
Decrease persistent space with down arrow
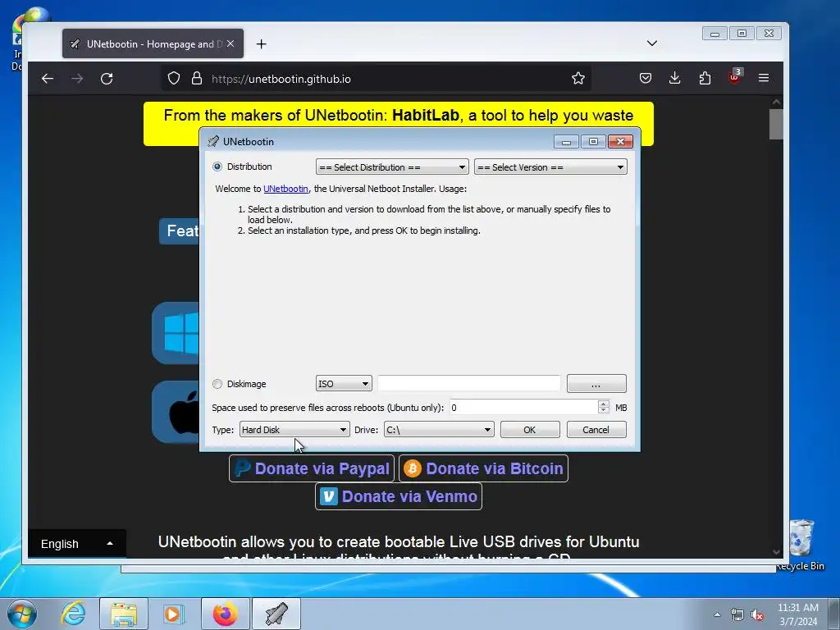point(604,411)
